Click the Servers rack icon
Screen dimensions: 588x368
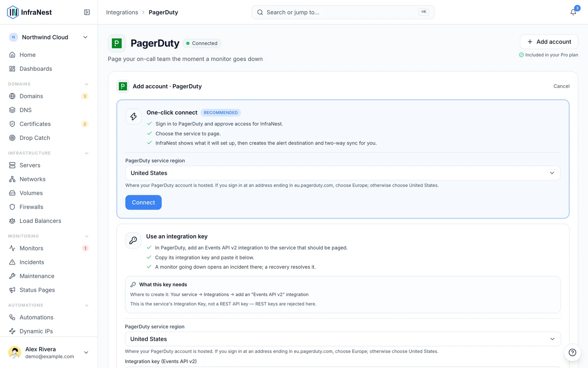[x=12, y=165]
